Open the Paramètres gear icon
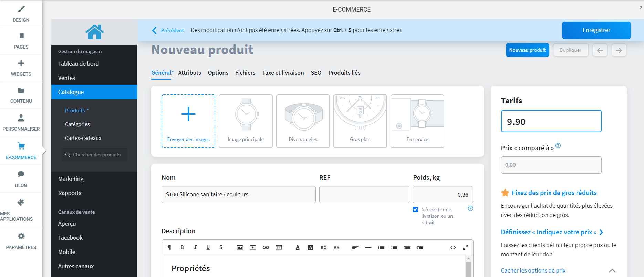644x277 pixels. pos(21,236)
